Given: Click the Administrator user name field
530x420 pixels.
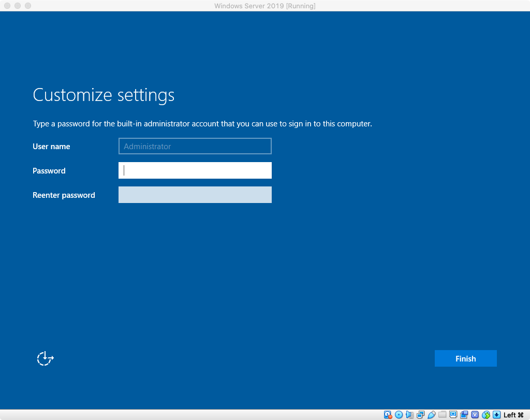Looking at the screenshot, I should (195, 146).
